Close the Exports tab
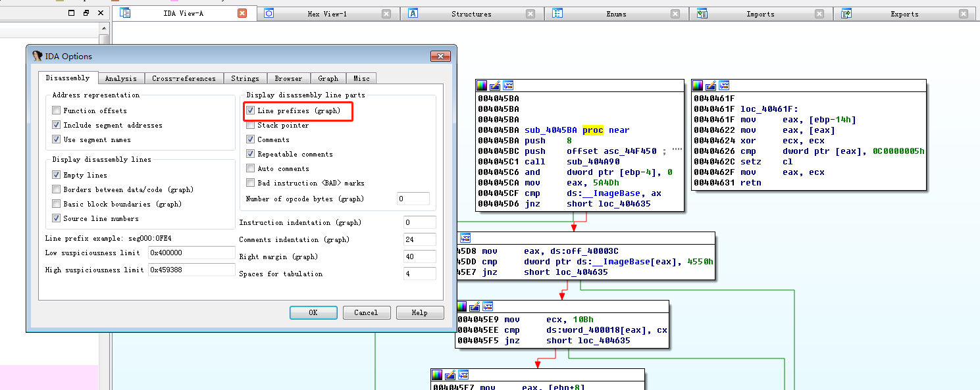 coord(964,13)
